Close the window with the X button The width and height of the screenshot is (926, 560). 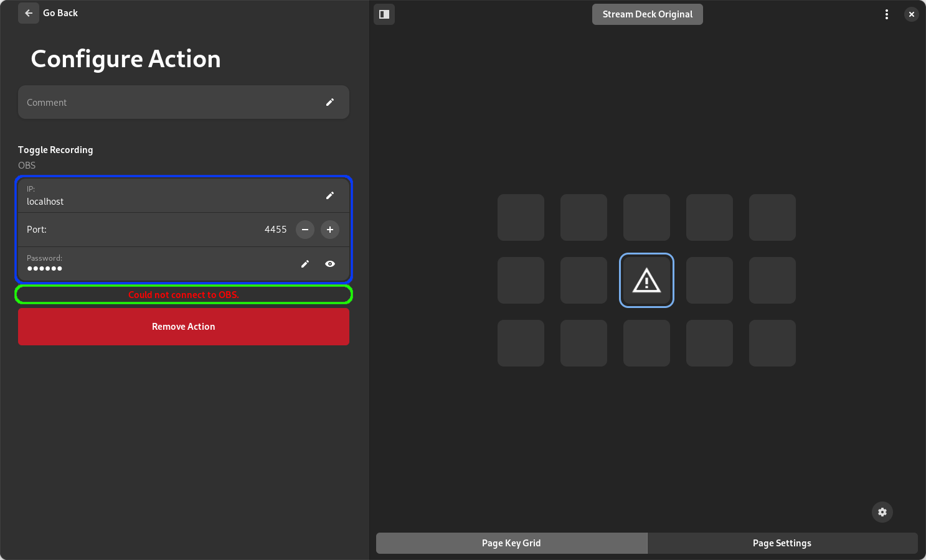tap(912, 14)
